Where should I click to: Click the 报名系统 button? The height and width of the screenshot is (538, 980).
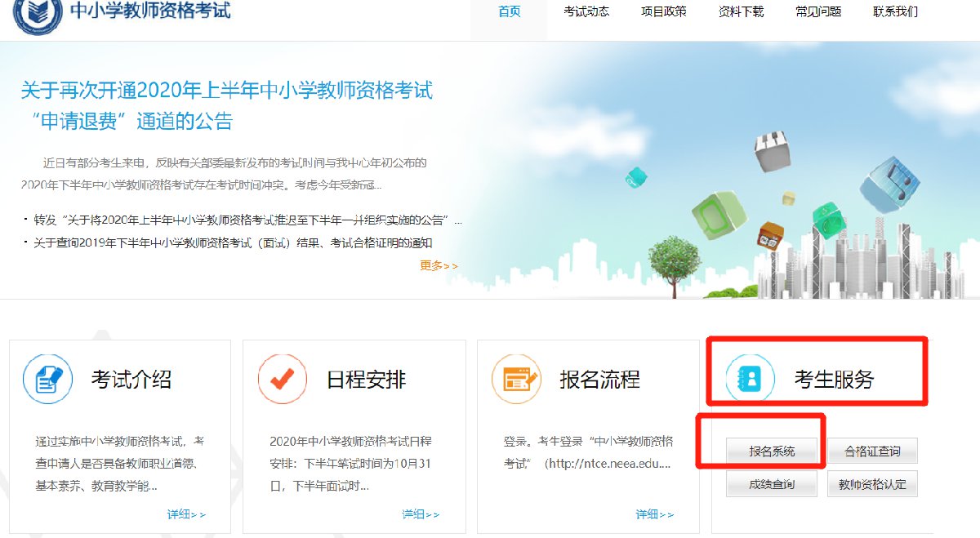pyautogui.click(x=772, y=451)
